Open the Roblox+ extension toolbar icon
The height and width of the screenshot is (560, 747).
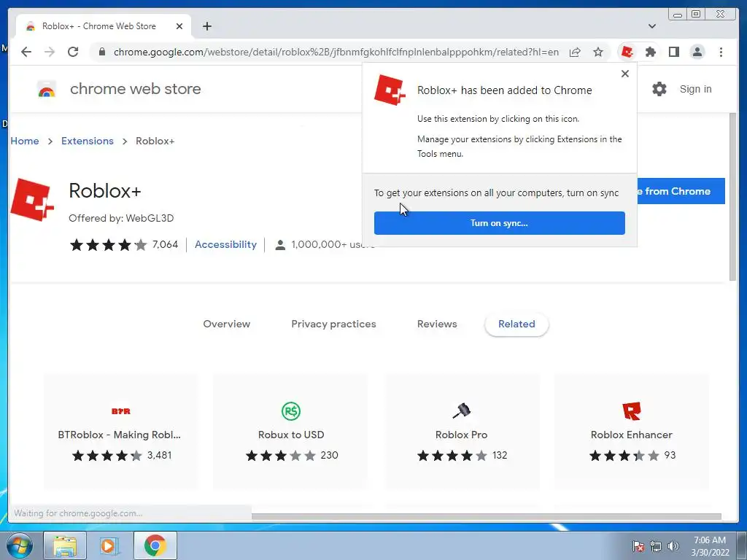tap(627, 52)
